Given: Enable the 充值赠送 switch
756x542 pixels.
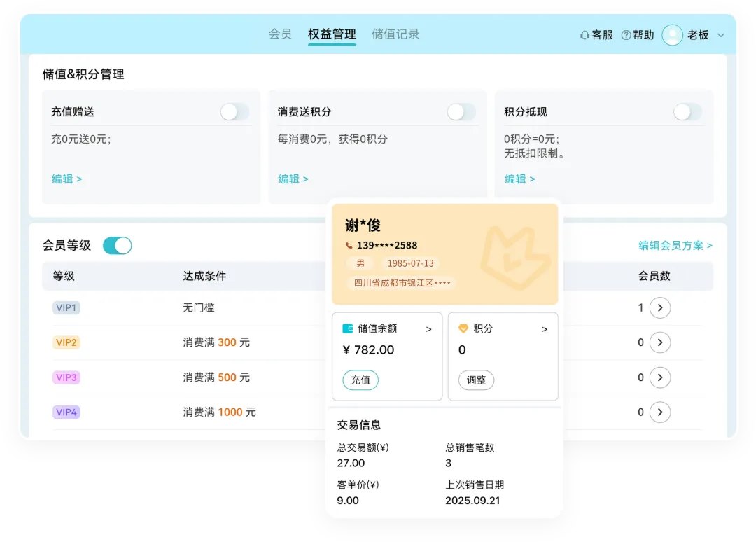Looking at the screenshot, I should pyautogui.click(x=234, y=112).
